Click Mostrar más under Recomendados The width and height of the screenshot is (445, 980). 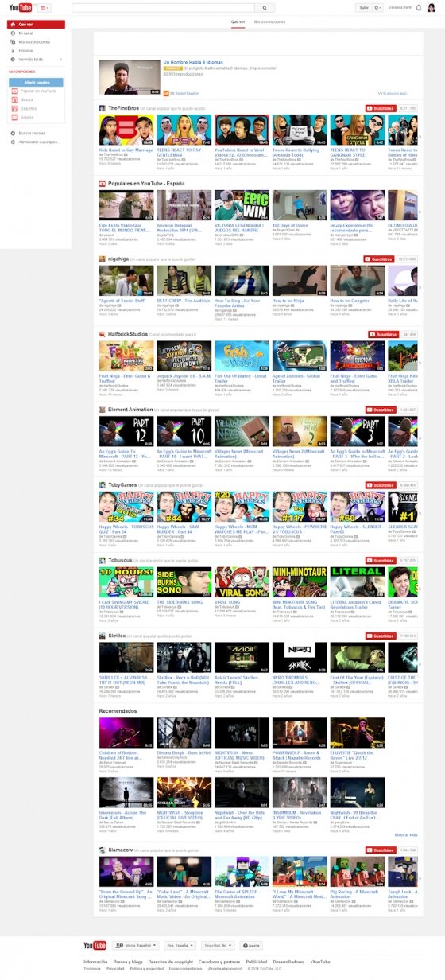(406, 834)
